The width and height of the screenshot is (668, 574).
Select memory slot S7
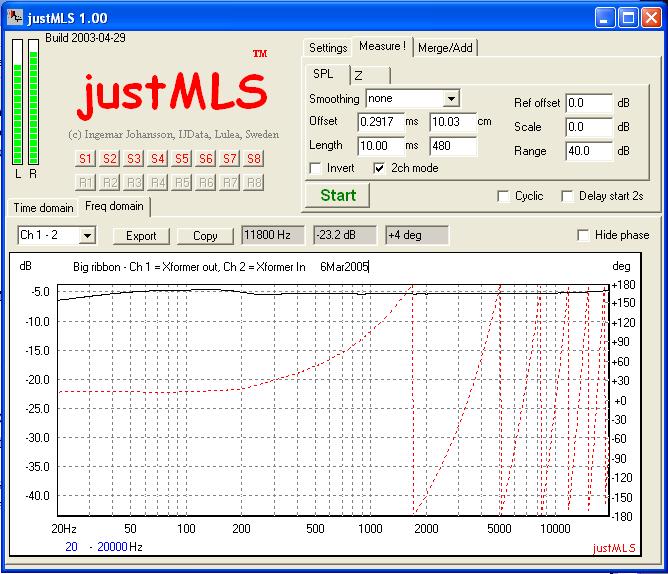(230, 159)
